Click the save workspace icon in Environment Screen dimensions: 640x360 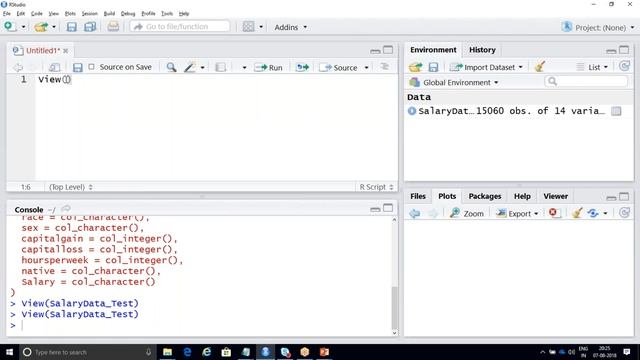433,67
